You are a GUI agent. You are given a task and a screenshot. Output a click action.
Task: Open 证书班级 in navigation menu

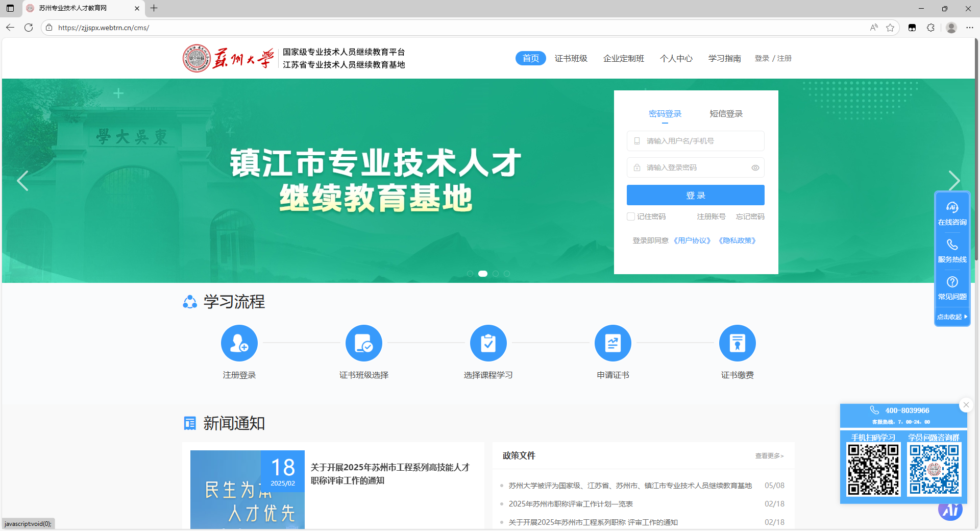click(571, 58)
